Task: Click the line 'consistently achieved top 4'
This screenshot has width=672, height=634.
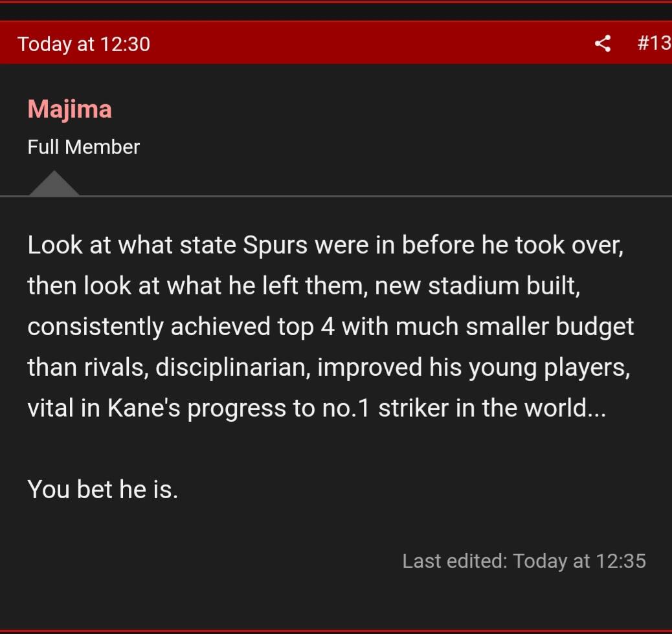Action: (x=330, y=327)
